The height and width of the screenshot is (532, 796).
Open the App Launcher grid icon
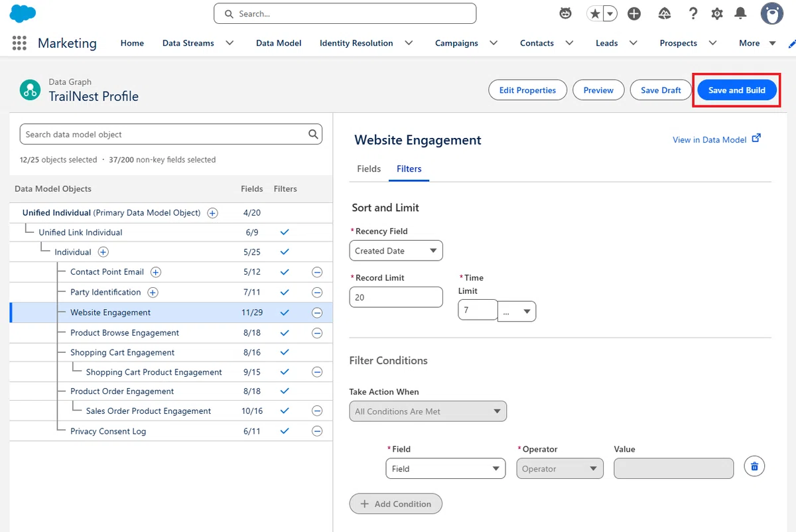point(19,43)
